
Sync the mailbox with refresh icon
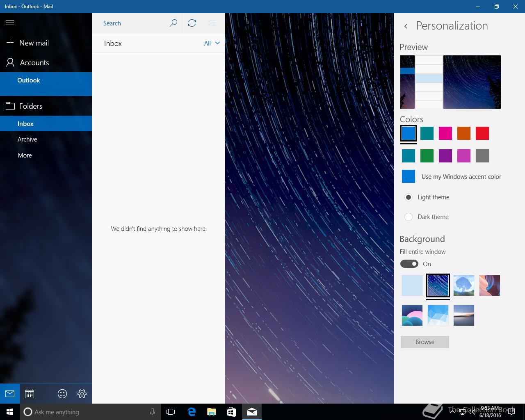tap(192, 23)
